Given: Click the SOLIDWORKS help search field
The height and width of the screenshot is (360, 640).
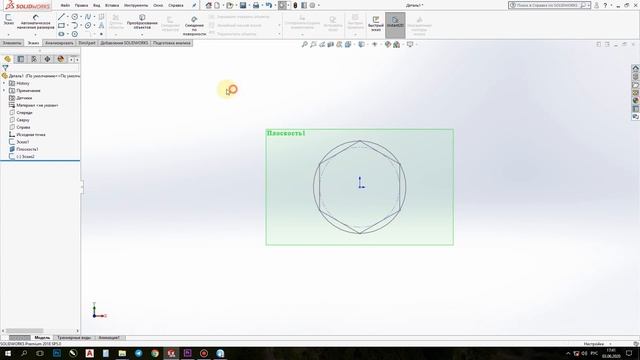Looking at the screenshot, I should click(548, 5).
